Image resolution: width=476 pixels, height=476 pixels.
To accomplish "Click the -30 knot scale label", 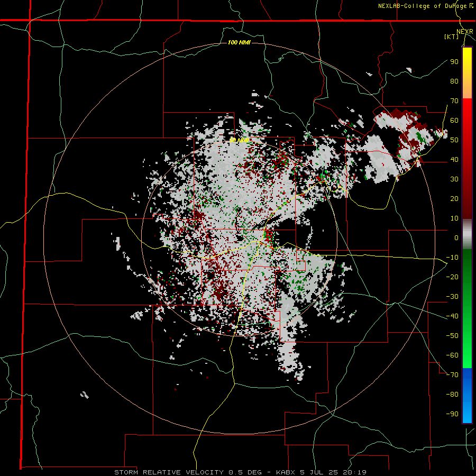I will tap(452, 297).
